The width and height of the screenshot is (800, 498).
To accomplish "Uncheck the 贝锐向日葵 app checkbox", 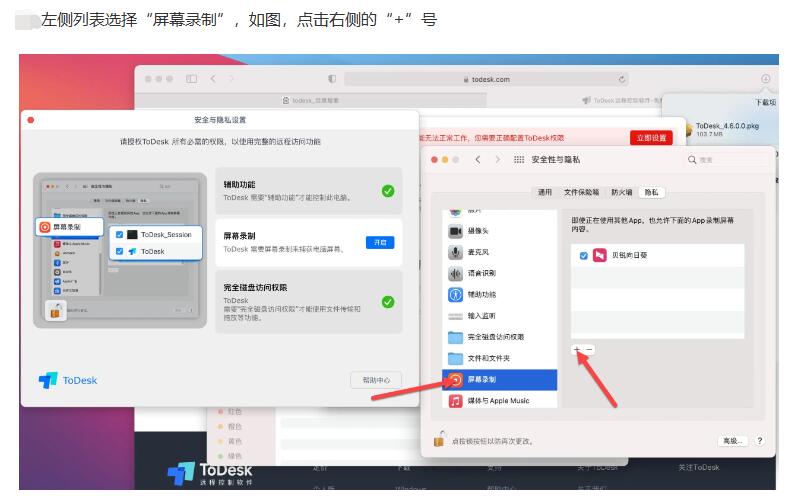I will click(583, 256).
